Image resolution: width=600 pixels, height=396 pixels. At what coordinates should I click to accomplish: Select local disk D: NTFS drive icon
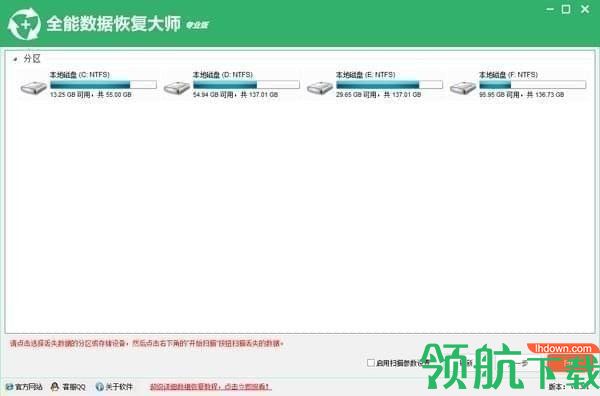(176, 88)
